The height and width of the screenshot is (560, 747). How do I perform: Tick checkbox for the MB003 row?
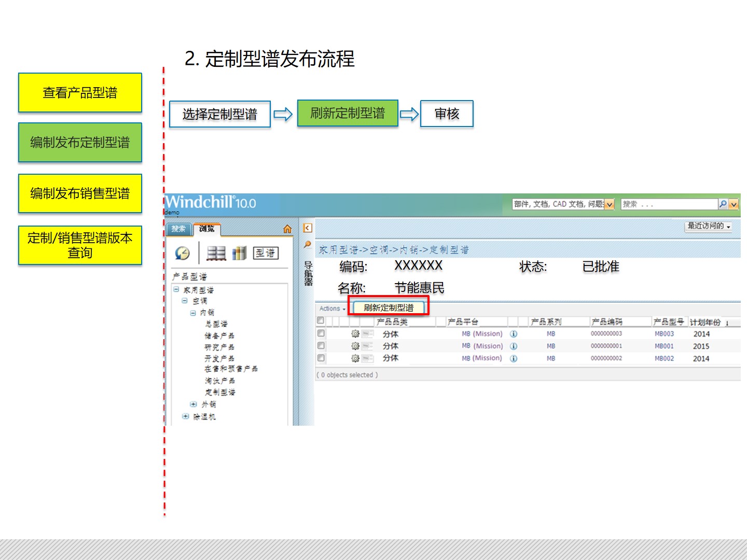pos(321,333)
